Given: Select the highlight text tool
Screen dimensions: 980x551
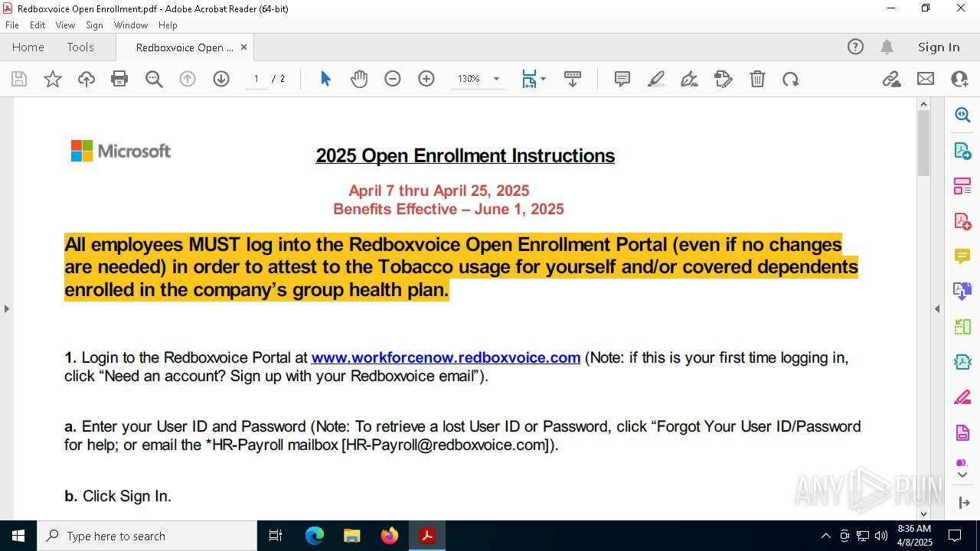Looking at the screenshot, I should pyautogui.click(x=656, y=79).
